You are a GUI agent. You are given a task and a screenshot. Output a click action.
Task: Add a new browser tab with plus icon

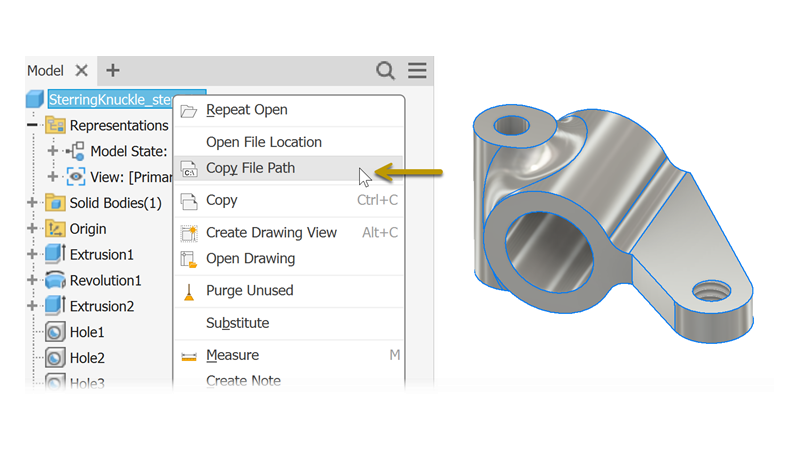113,70
